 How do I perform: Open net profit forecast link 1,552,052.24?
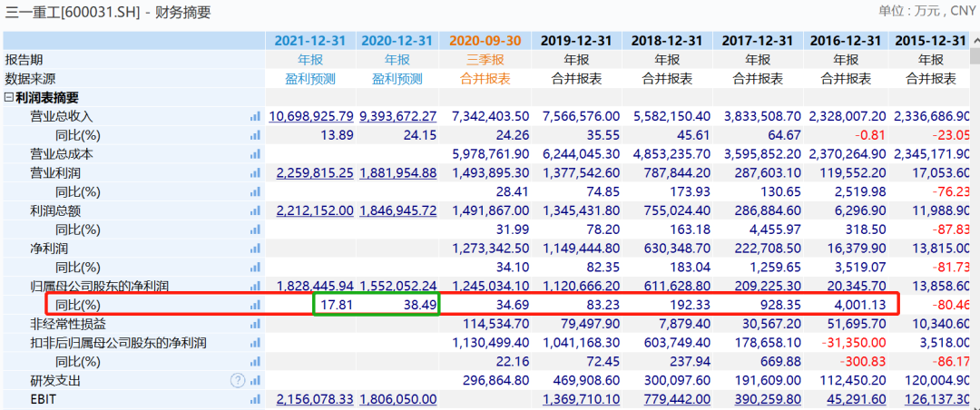tap(397, 287)
